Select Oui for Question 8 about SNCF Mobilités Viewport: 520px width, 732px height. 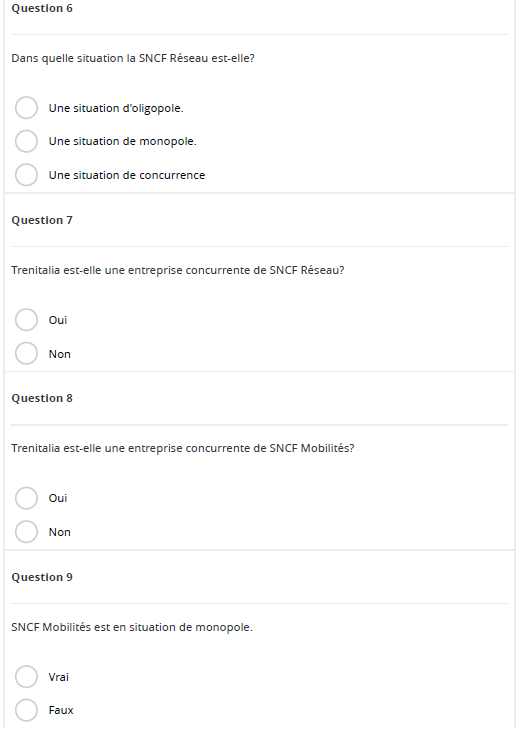[26, 498]
